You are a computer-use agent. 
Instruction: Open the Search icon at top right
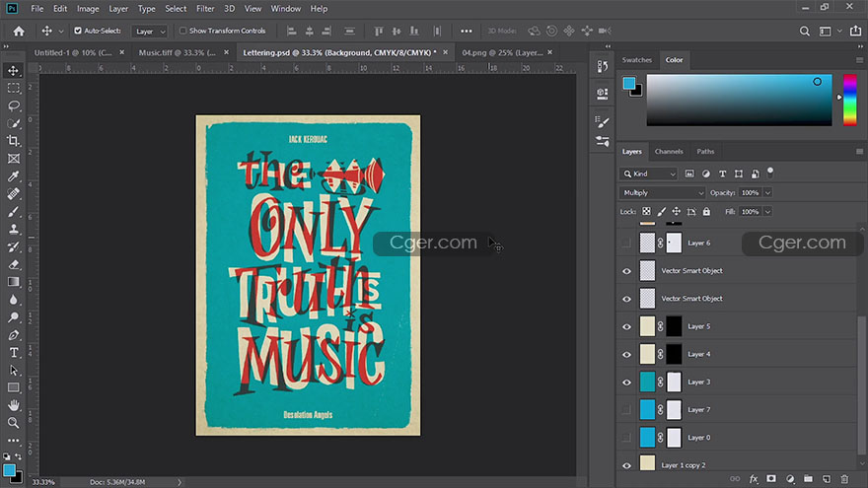pyautogui.click(x=804, y=31)
